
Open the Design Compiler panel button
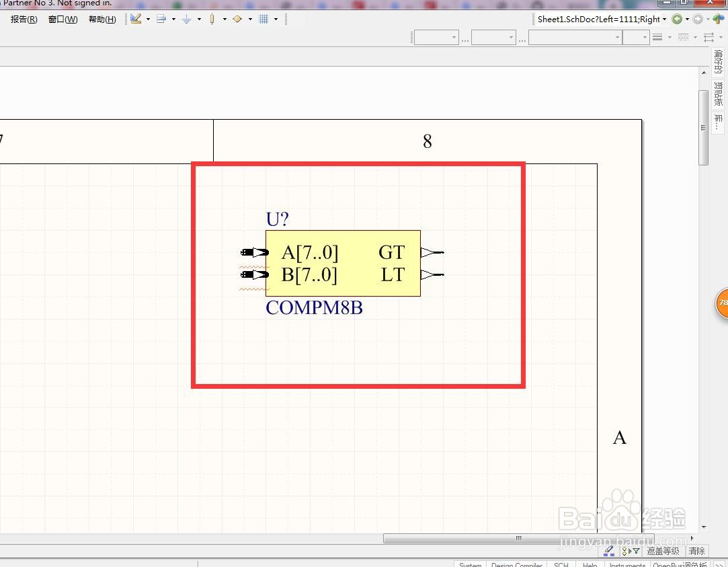coord(517,564)
